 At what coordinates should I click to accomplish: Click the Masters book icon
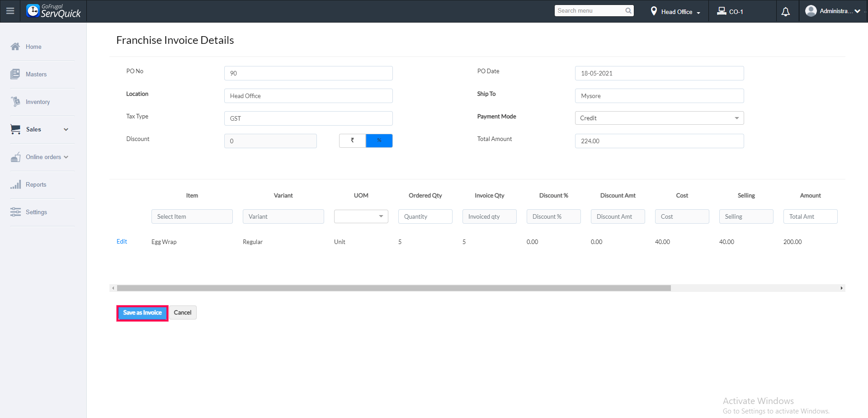(x=15, y=74)
